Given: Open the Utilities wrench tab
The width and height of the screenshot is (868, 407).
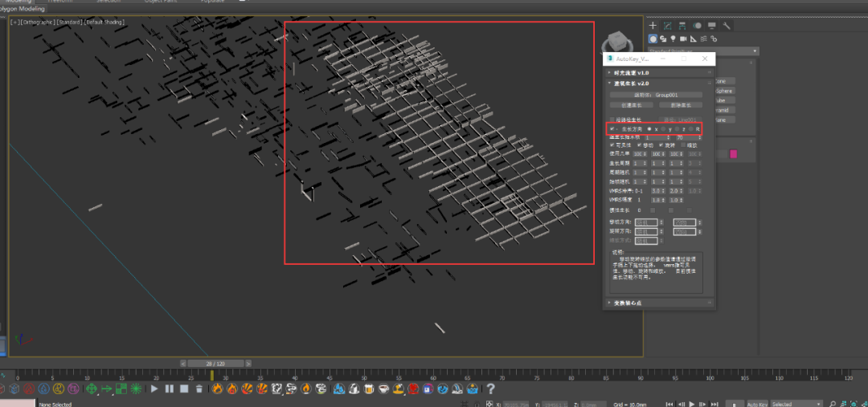Looking at the screenshot, I should pos(727,26).
